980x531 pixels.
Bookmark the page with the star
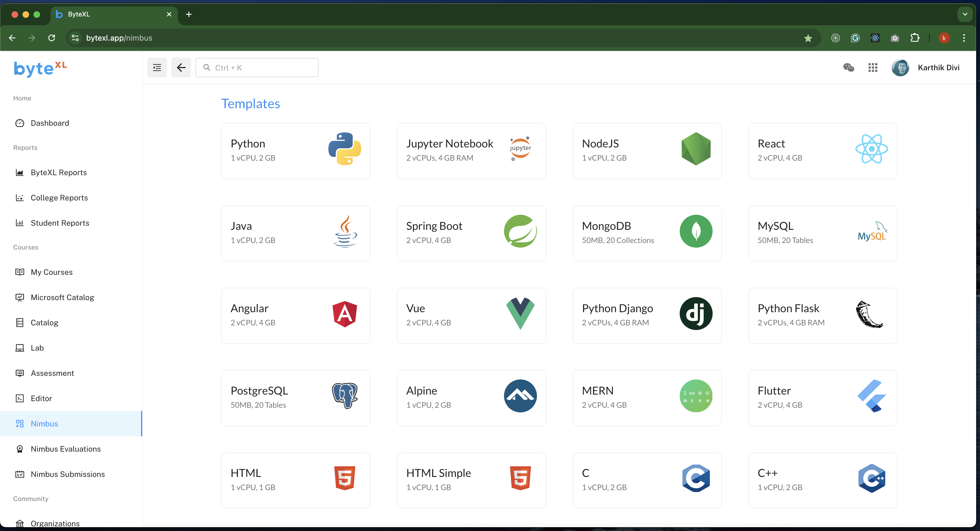(808, 38)
